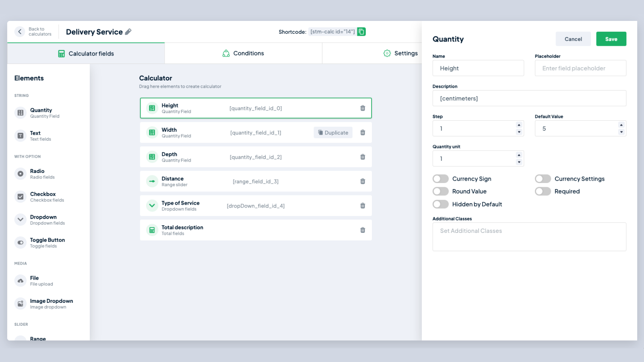Click the copy shortcode icon
The width and height of the screenshot is (644, 362).
coord(361,32)
